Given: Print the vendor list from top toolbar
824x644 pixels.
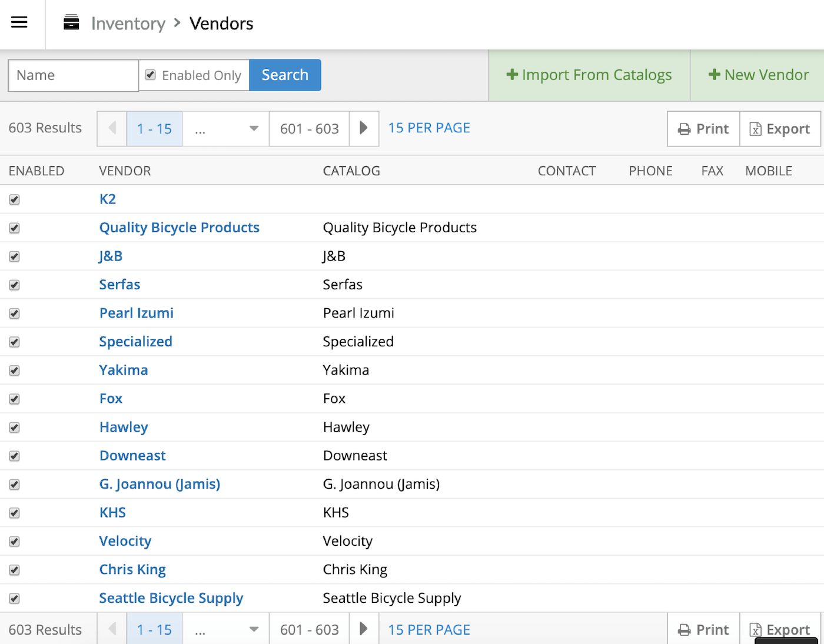Looking at the screenshot, I should click(x=703, y=129).
